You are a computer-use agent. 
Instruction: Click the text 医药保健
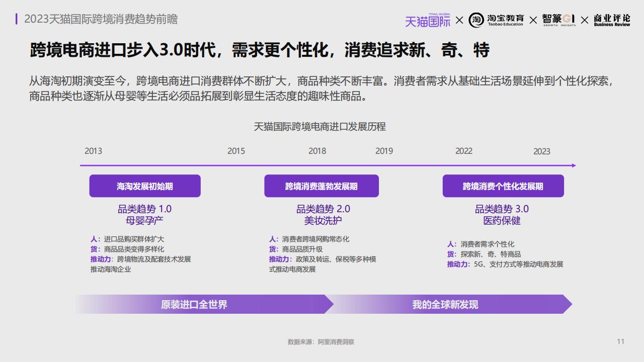tap(502, 221)
